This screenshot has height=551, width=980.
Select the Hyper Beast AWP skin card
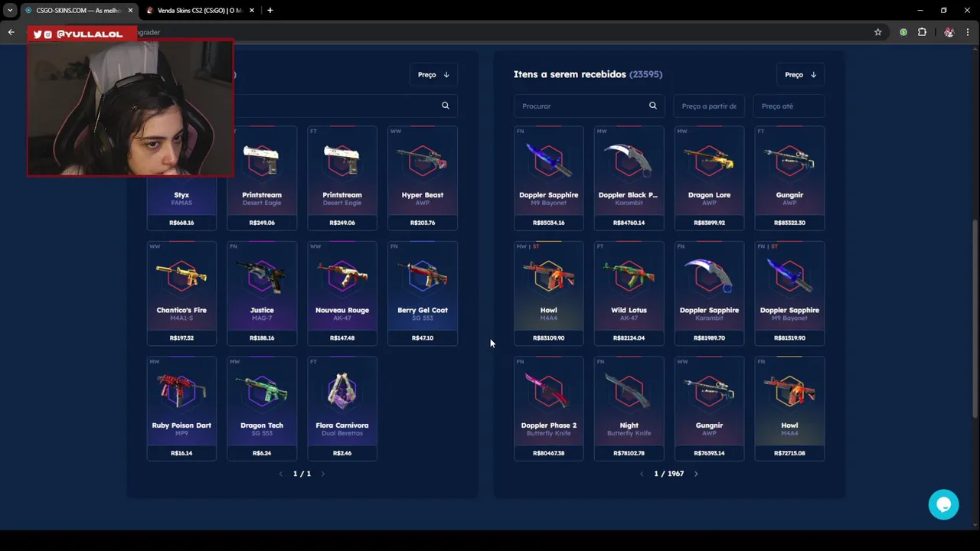pyautogui.click(x=423, y=178)
